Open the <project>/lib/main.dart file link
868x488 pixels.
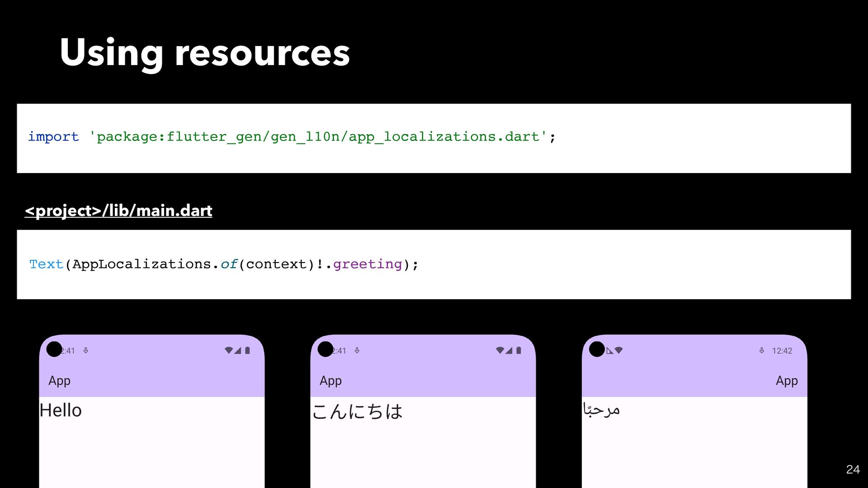[118, 211]
